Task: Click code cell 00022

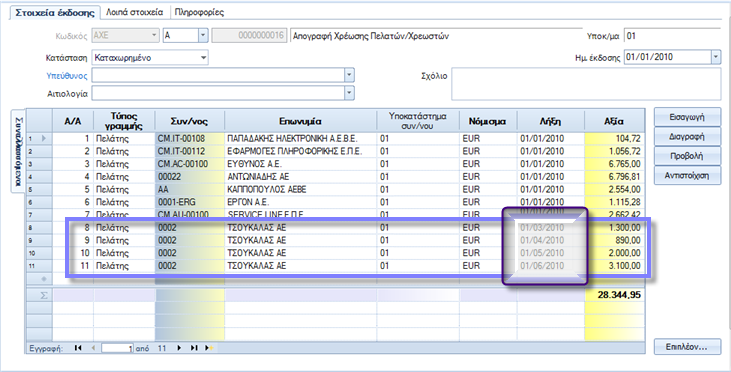Action: 189,177
